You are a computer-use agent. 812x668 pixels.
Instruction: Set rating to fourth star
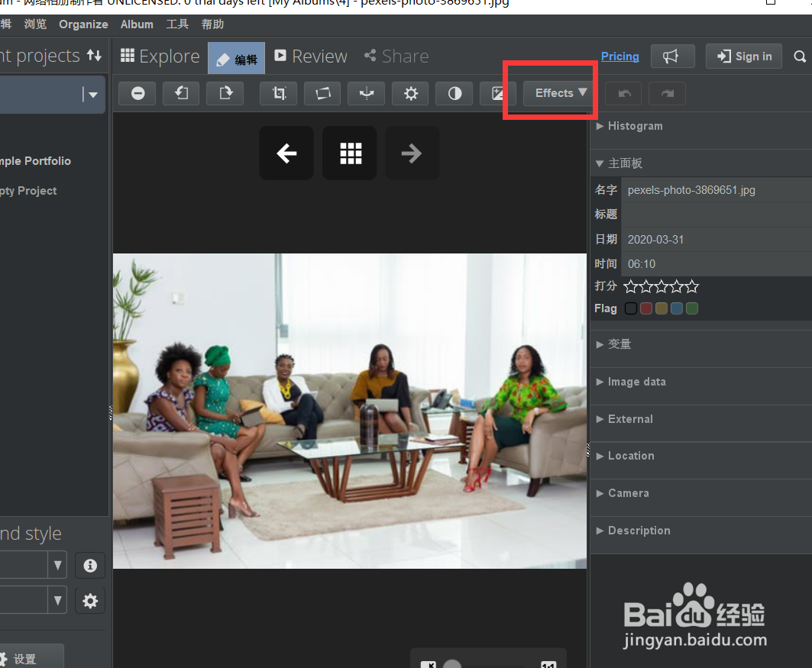coord(676,286)
